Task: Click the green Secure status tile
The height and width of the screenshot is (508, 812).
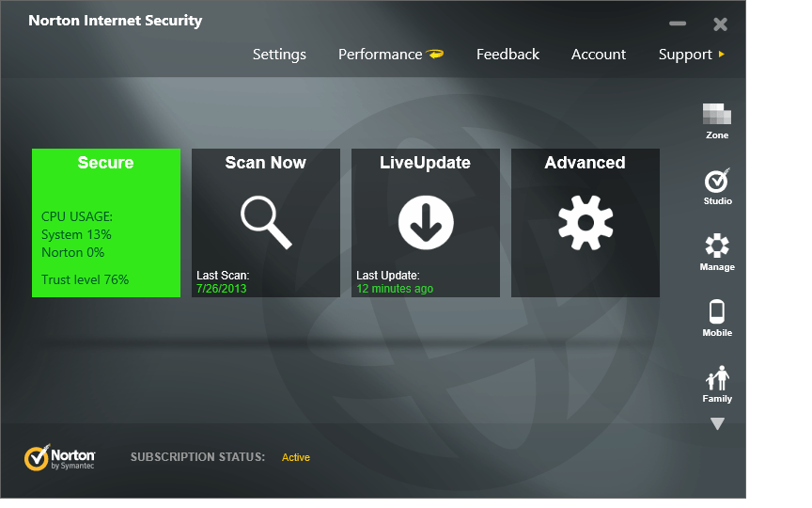Action: (106, 222)
